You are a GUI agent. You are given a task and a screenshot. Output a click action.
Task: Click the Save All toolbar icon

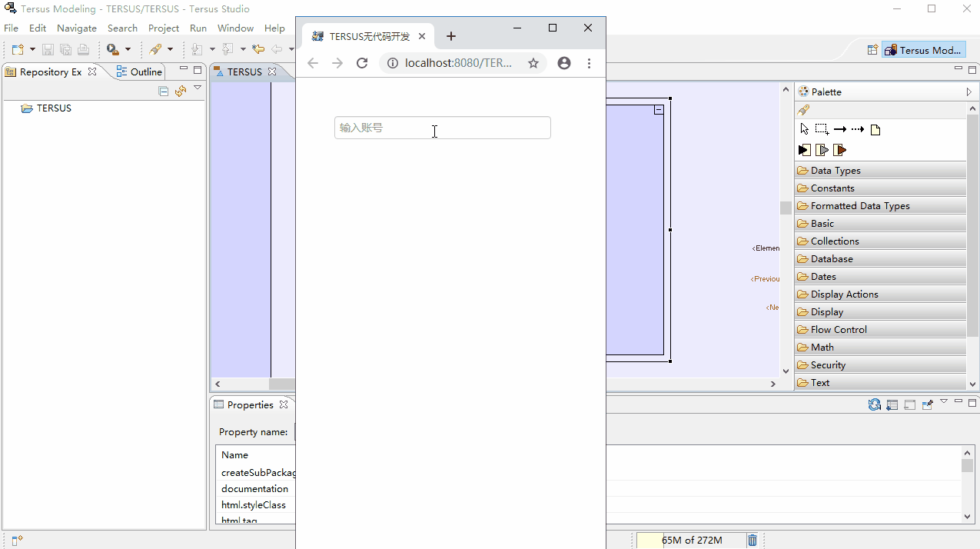pos(65,49)
